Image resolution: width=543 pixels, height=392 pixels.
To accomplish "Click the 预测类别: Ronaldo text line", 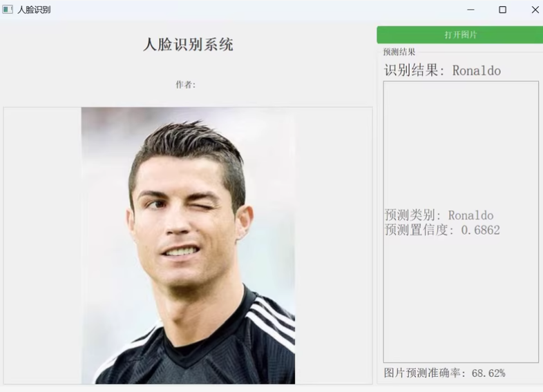I will pos(439,215).
